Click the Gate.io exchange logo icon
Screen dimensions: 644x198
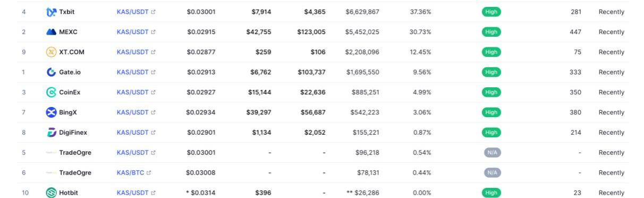[x=51, y=72]
